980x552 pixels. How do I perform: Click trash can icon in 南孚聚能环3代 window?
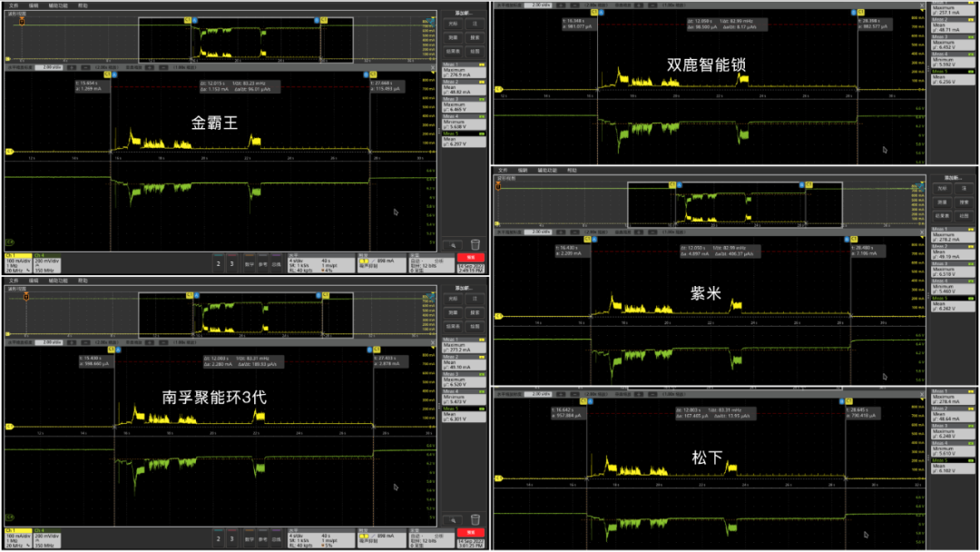click(475, 519)
